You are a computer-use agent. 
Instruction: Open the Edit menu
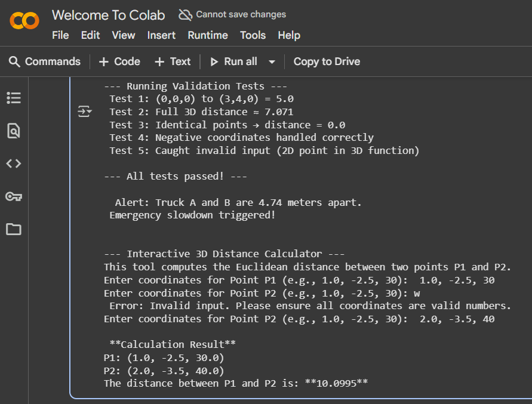90,35
